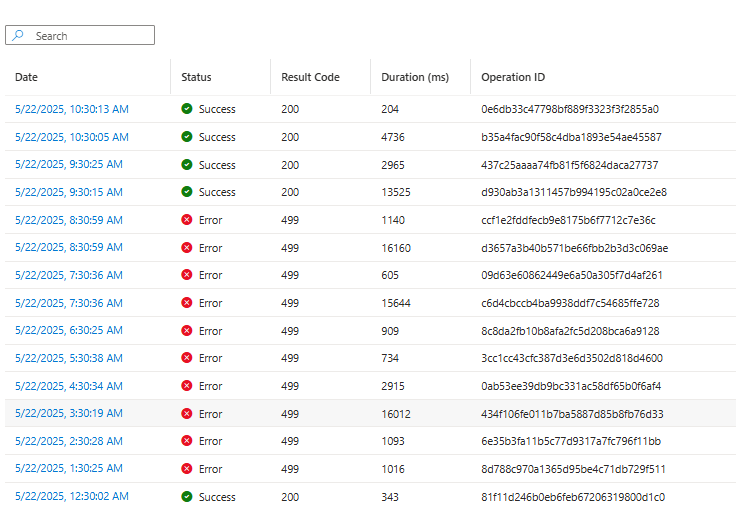
Task: Open the 5/22/2025, 5:30:38 AM invocation
Action: tap(69, 358)
